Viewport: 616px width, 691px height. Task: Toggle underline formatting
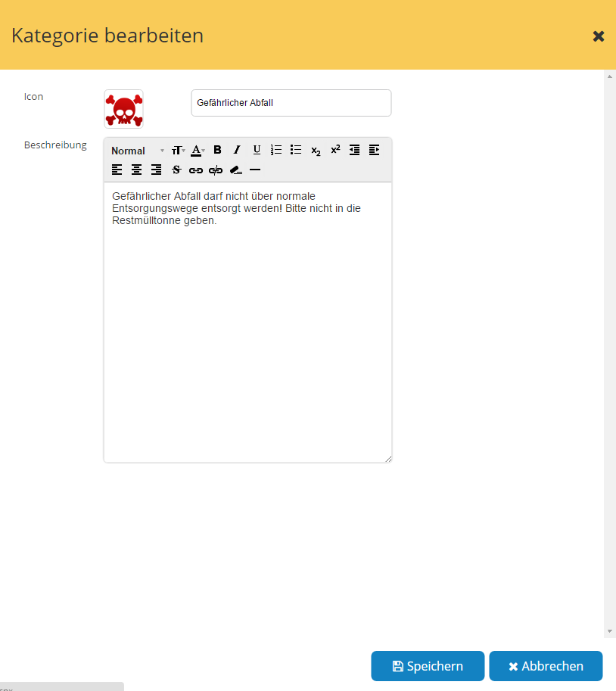click(257, 151)
